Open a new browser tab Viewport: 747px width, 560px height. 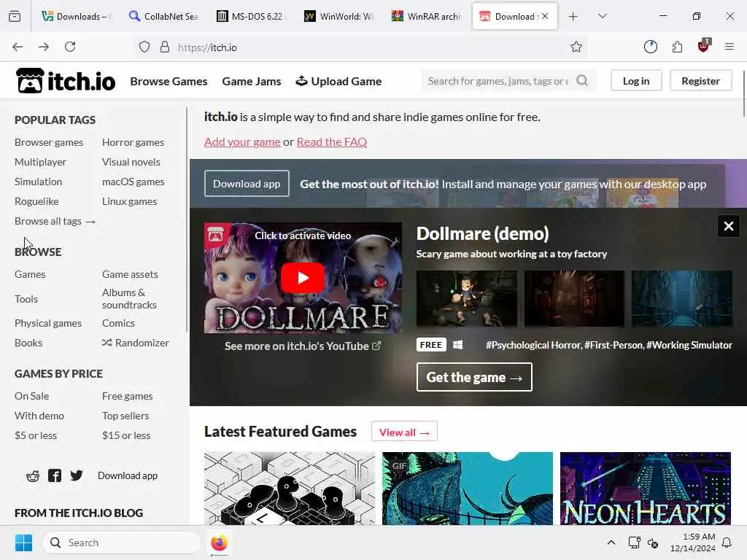(573, 17)
